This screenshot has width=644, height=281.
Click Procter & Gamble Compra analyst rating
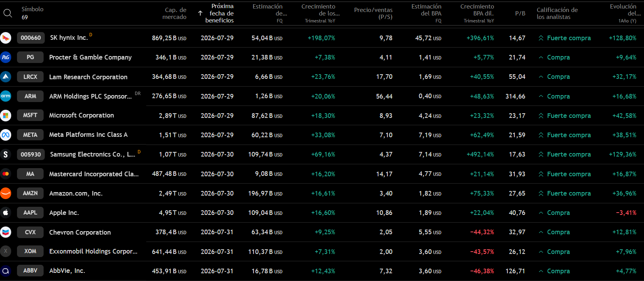(554, 57)
